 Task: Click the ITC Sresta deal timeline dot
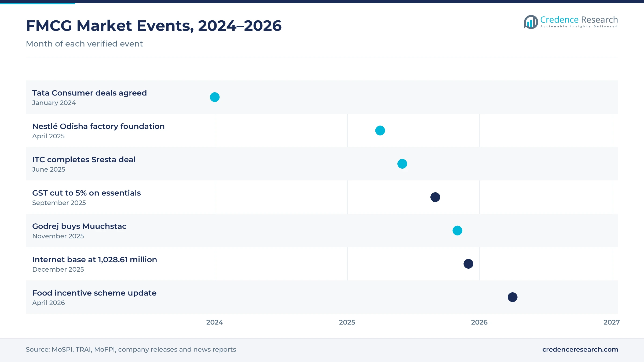pos(402,164)
